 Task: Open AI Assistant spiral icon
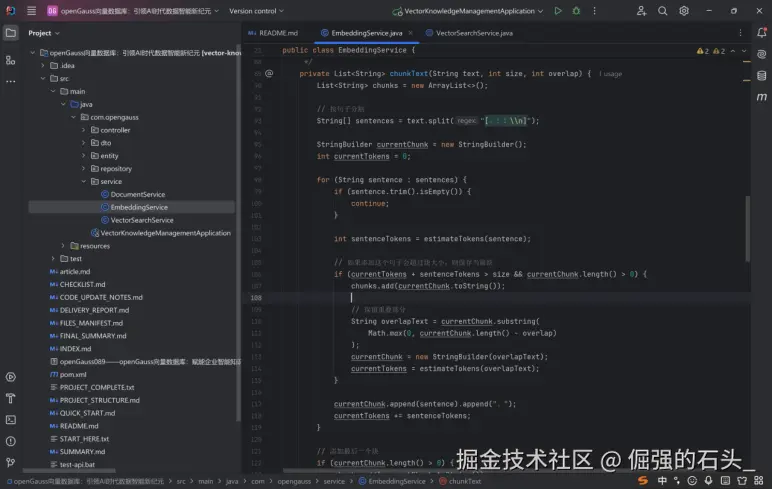[762, 54]
